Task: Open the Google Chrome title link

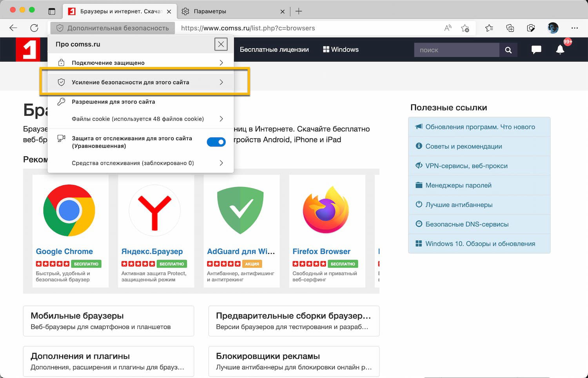Action: point(64,251)
